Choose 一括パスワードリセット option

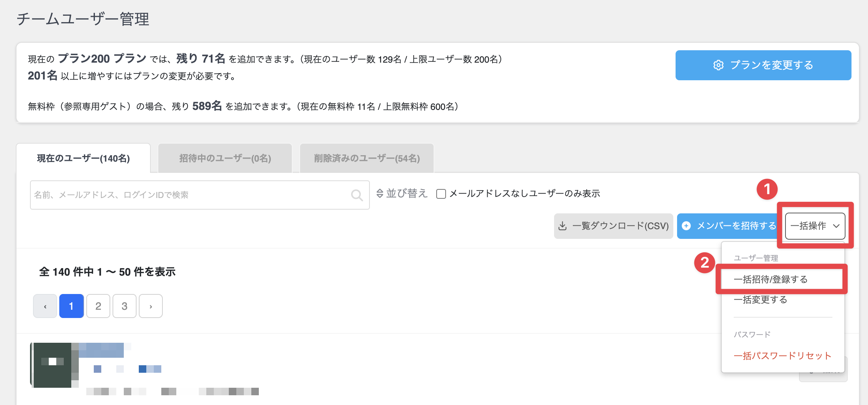tap(782, 355)
